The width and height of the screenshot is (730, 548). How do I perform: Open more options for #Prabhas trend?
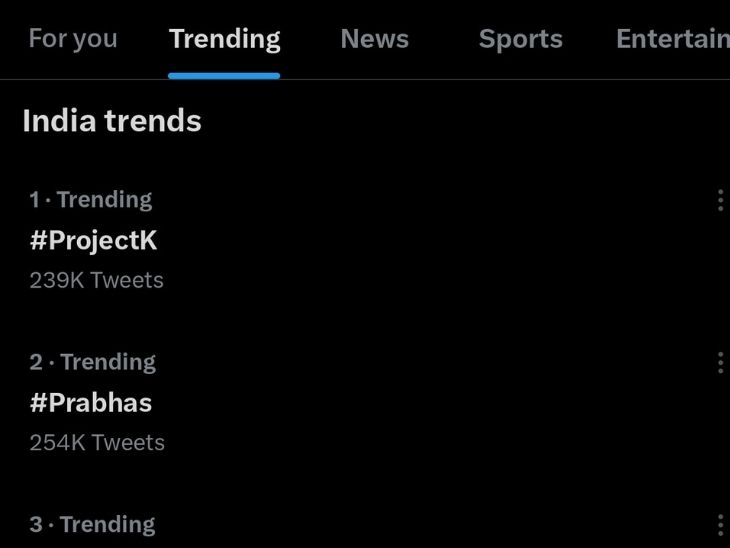point(719,362)
